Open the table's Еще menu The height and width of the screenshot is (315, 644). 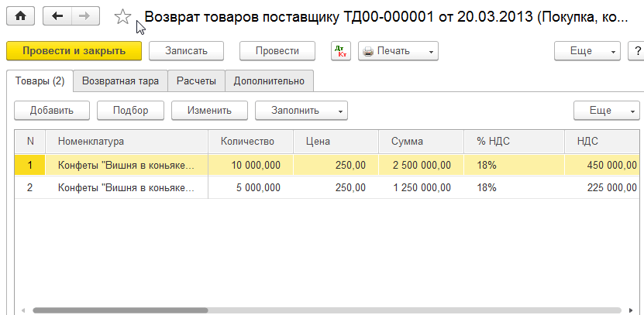606,110
